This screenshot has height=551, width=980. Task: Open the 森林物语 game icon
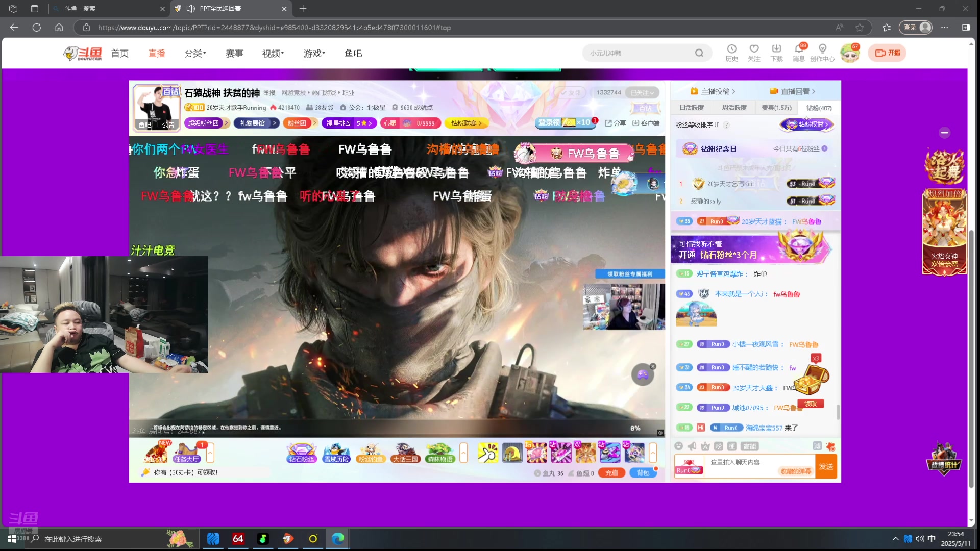(x=440, y=453)
